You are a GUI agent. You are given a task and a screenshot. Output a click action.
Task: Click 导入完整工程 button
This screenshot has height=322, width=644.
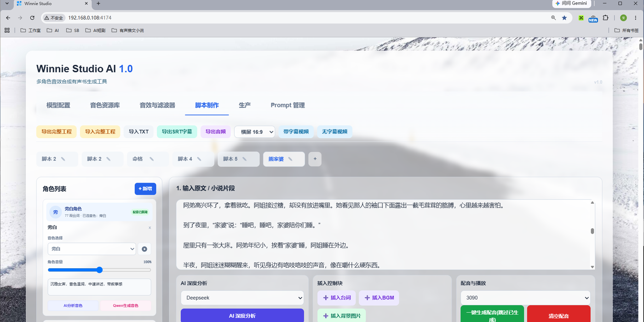point(100,132)
